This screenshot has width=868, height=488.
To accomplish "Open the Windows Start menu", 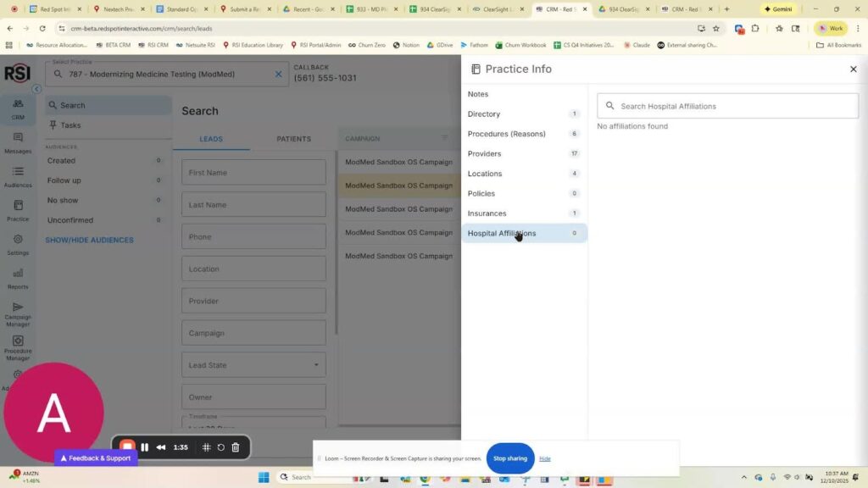I will tap(263, 477).
